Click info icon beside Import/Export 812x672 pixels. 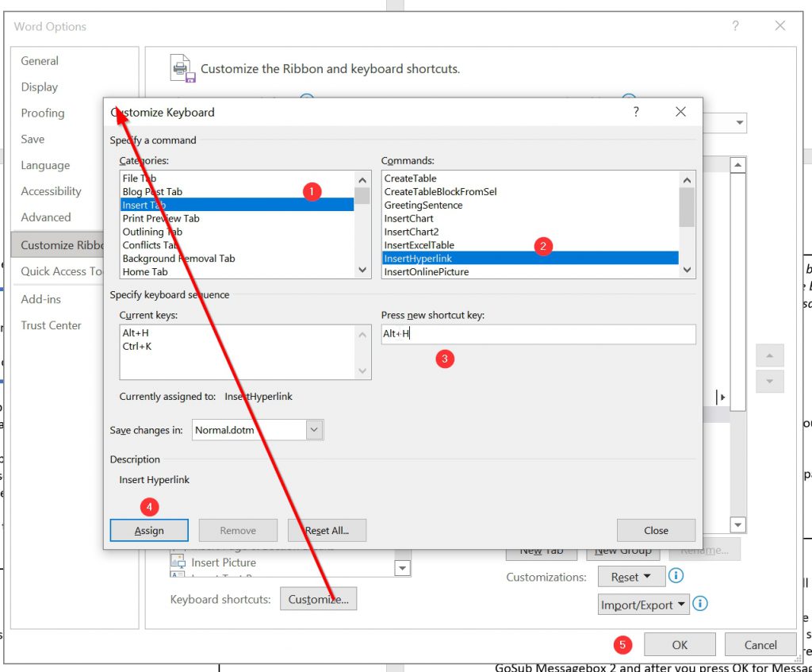(x=699, y=605)
